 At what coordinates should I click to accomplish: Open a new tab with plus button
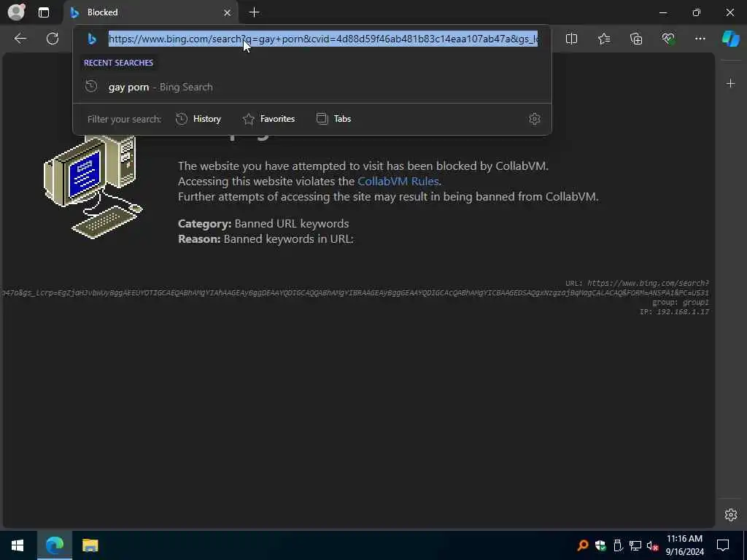255,12
